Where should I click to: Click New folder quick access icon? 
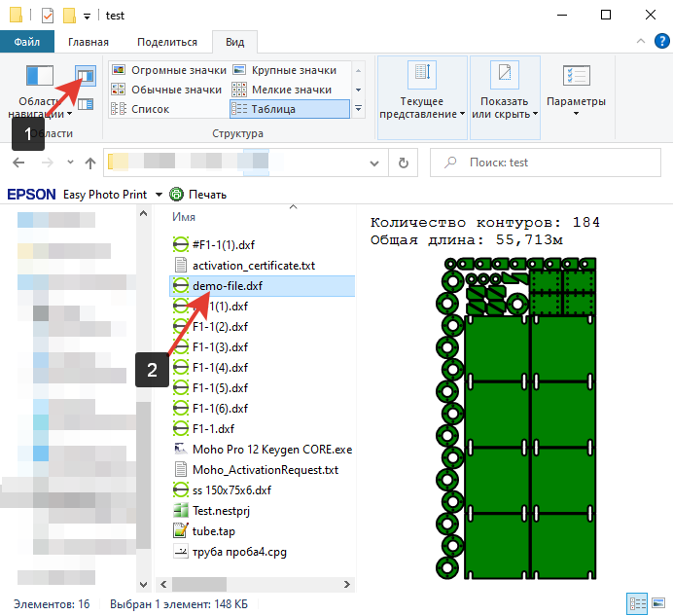pyautogui.click(x=69, y=16)
